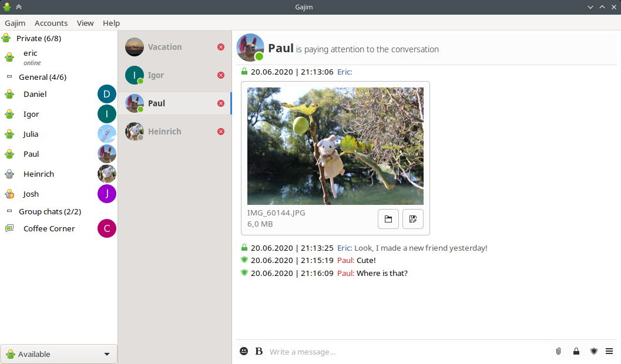The width and height of the screenshot is (621, 364).
Task: Click the Private account status icon
Action: tap(6, 38)
